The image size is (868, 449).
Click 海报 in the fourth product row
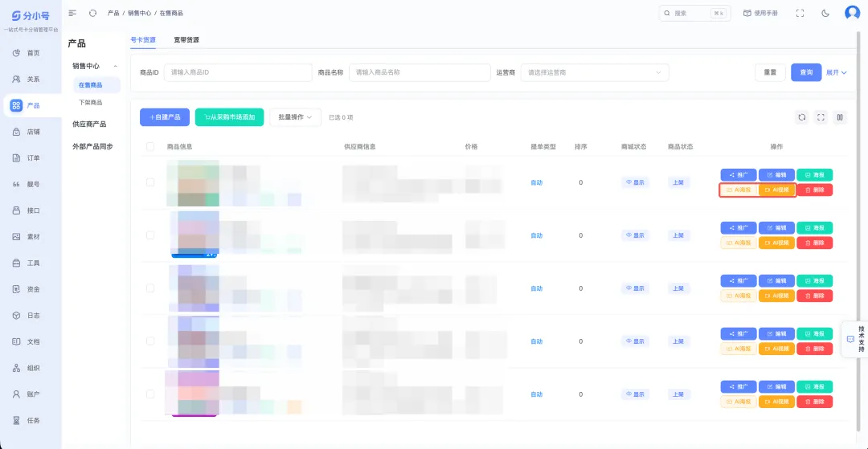(x=815, y=334)
